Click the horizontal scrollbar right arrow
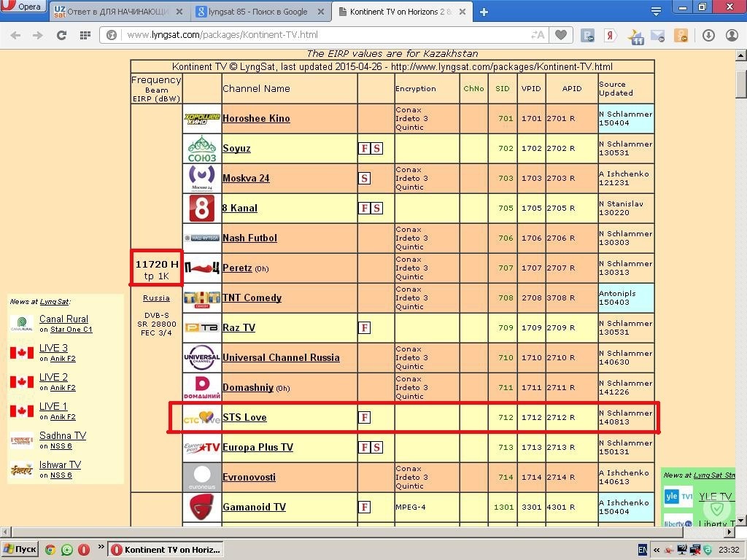This screenshot has width=747, height=560. coord(730,532)
